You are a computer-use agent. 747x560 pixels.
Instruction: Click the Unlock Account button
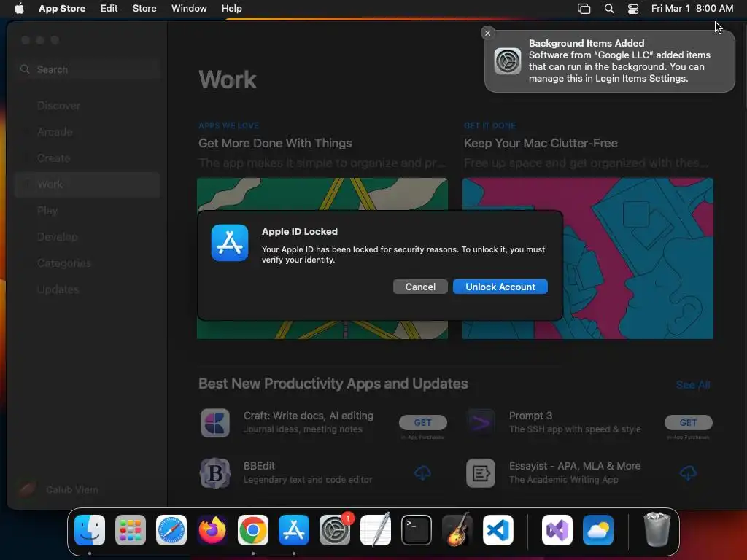point(500,287)
